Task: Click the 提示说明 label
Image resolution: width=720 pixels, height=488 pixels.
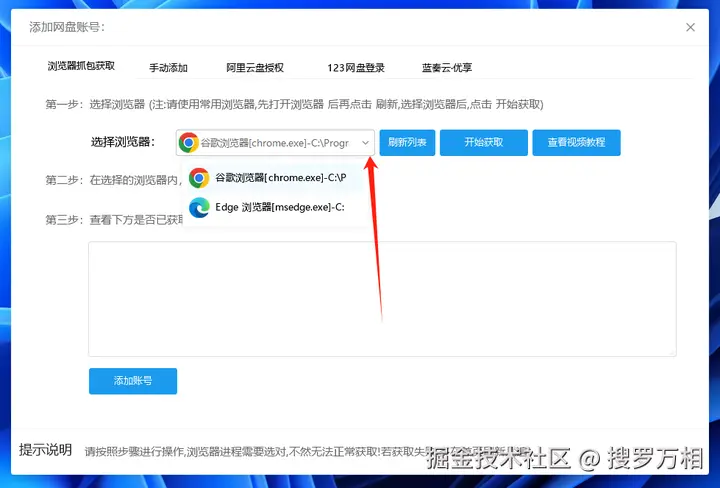Action: (x=45, y=450)
